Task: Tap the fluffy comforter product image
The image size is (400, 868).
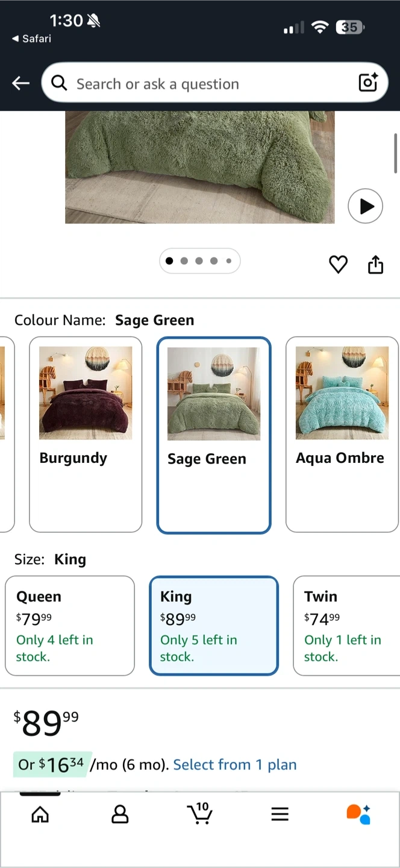Action: pos(199,167)
